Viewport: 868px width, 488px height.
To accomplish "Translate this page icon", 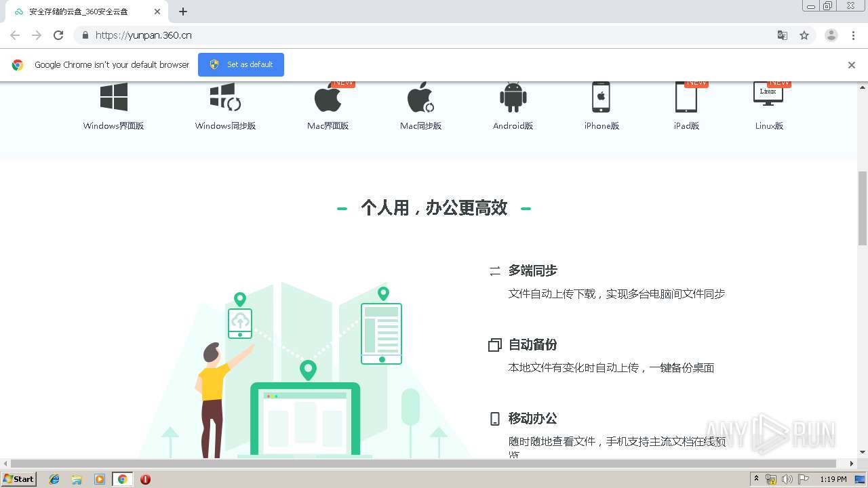I will click(x=782, y=35).
